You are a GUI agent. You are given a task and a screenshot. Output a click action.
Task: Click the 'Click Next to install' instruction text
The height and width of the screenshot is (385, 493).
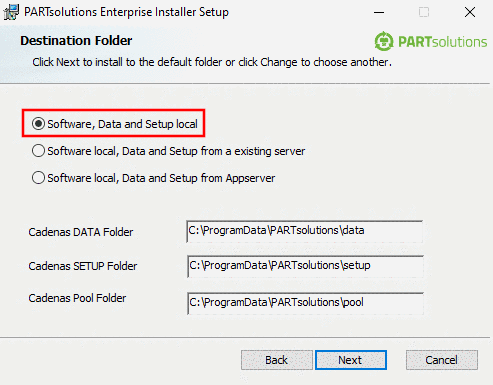click(x=212, y=62)
